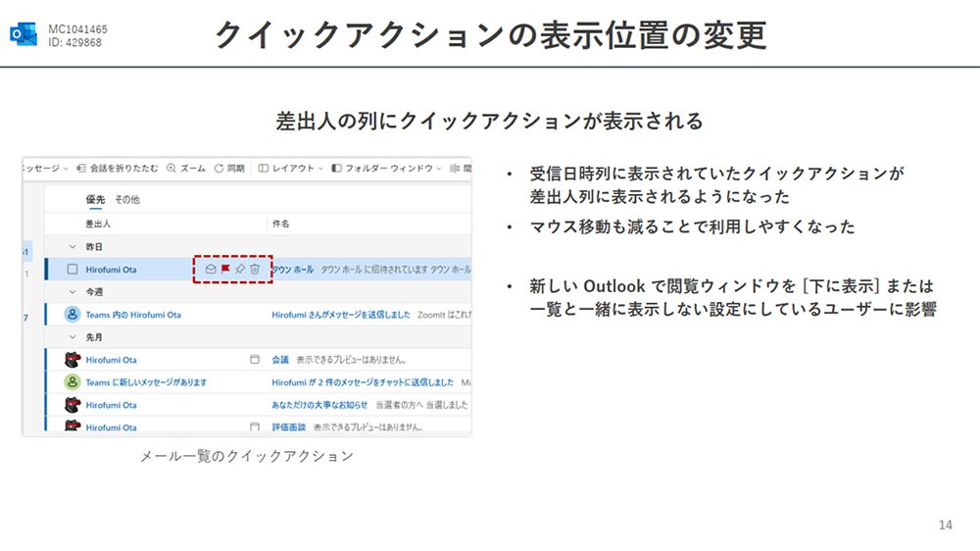Click the green avatar beside Teams に新しいメッセージがあります

click(73, 382)
